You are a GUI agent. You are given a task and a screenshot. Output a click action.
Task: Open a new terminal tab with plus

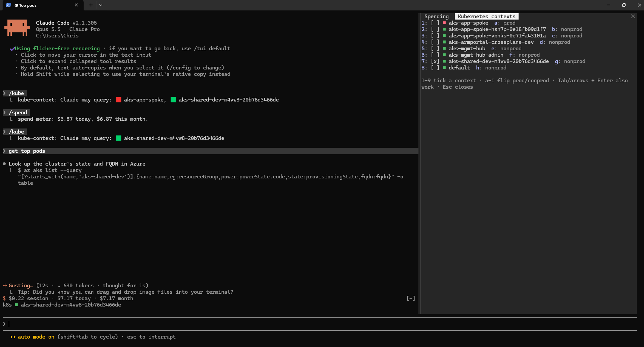click(x=91, y=5)
